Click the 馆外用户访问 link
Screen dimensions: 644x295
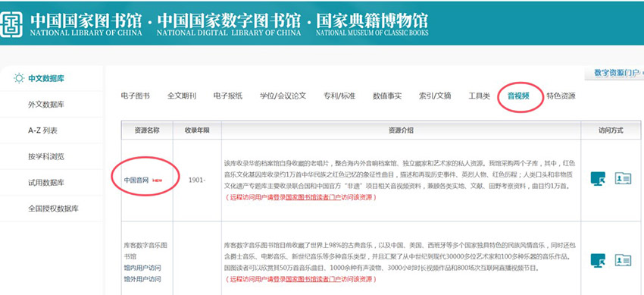click(x=142, y=279)
